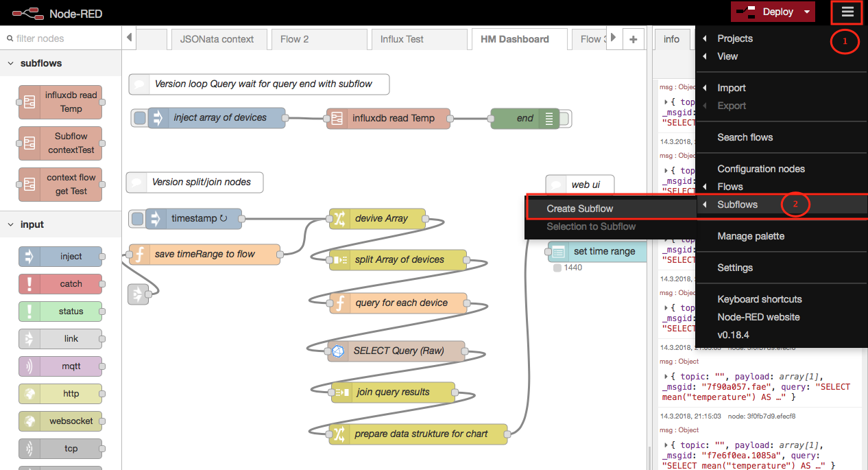Select 'influxdb read Temp' node on the canvas
Viewport: 868px width, 470px height.
point(389,118)
